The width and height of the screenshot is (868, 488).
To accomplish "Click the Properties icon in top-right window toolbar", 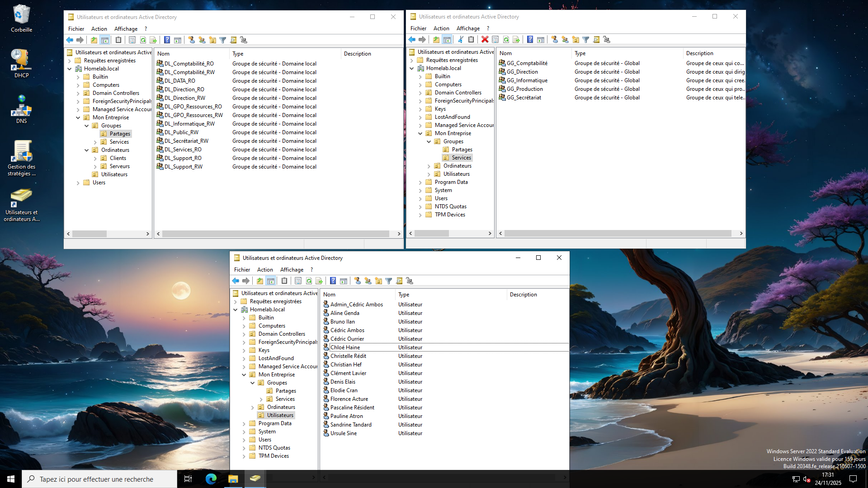I will tap(495, 40).
